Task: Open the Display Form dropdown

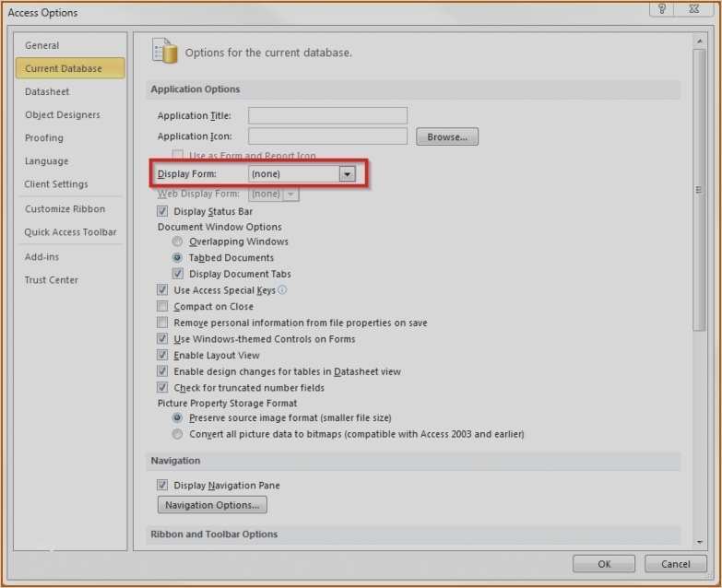Action: click(348, 174)
